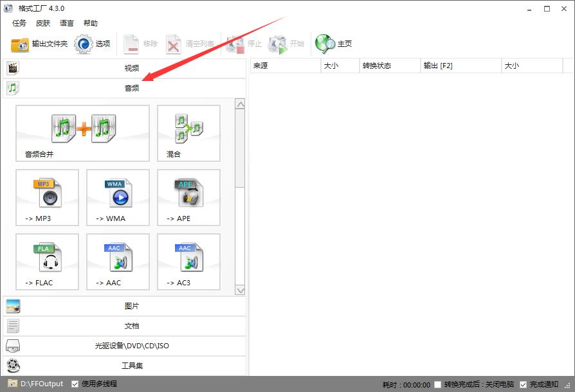Click the Stop (停止) toolbar icon
Screen dimensions: 575x392
pos(235,44)
